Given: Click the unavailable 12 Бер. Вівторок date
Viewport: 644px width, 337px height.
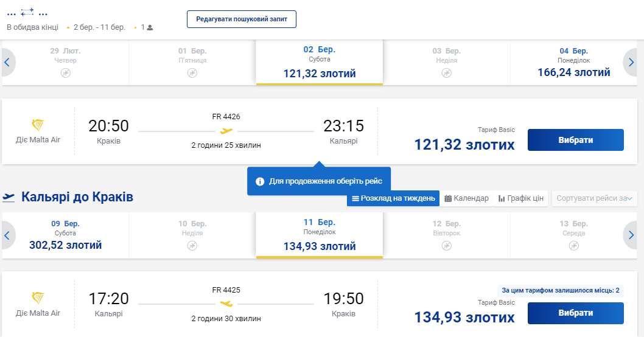Looking at the screenshot, I should tap(446, 235).
